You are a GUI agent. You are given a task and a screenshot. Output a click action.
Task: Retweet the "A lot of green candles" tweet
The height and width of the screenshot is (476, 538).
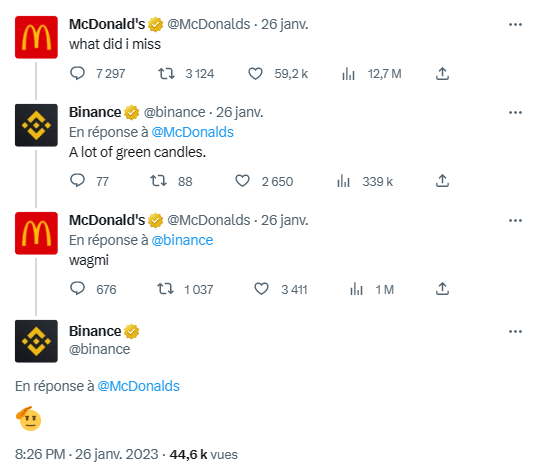point(159,181)
